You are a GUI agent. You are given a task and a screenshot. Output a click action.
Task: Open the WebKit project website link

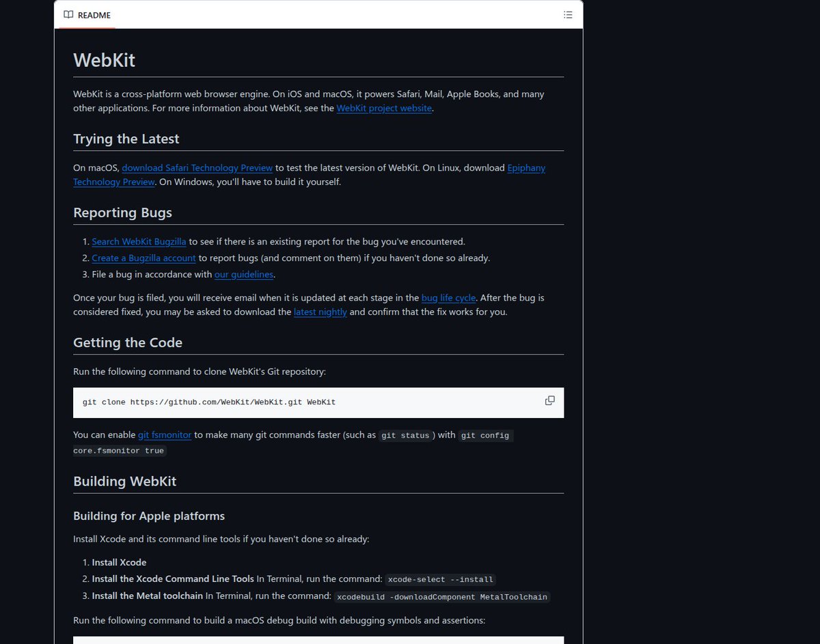pyautogui.click(x=384, y=108)
